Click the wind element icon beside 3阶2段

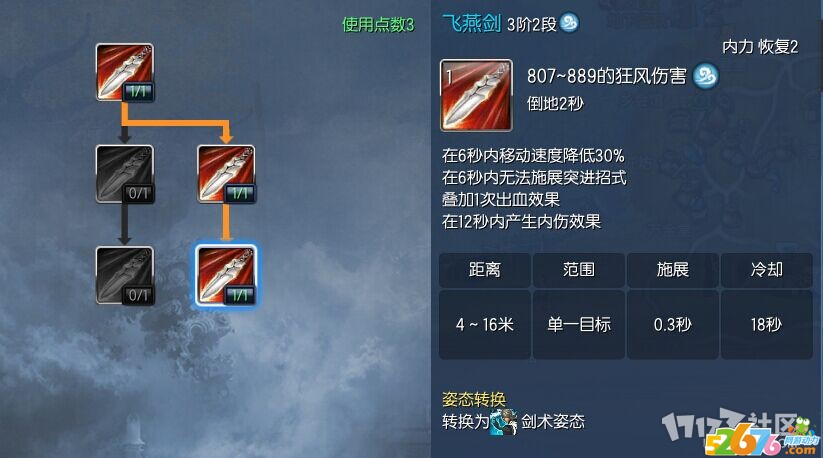[x=569, y=23]
